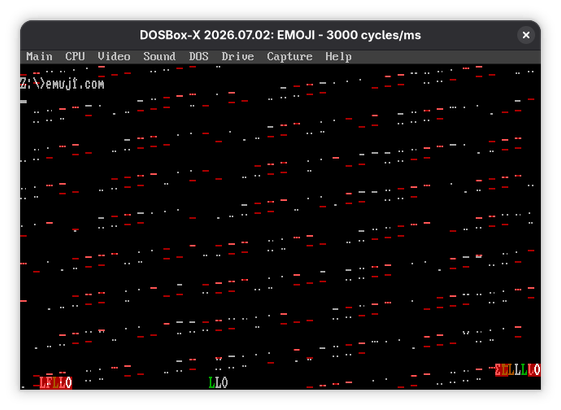The height and width of the screenshot is (410, 561).
Task: Click the green LLO text at bottom
Action: (218, 382)
